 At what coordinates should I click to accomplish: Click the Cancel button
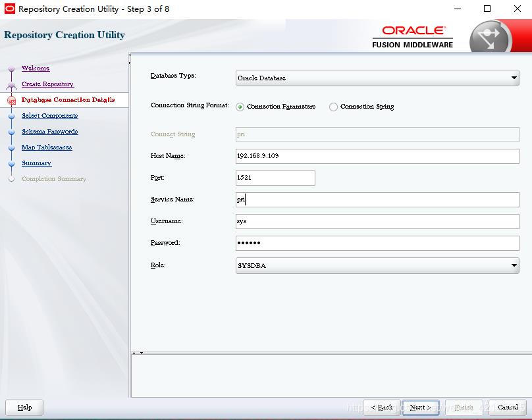pyautogui.click(x=508, y=407)
